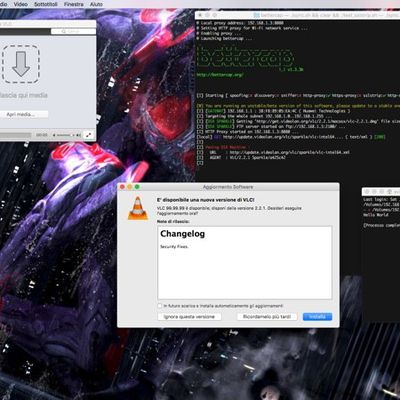Click the max volume speaker icon

78,135
